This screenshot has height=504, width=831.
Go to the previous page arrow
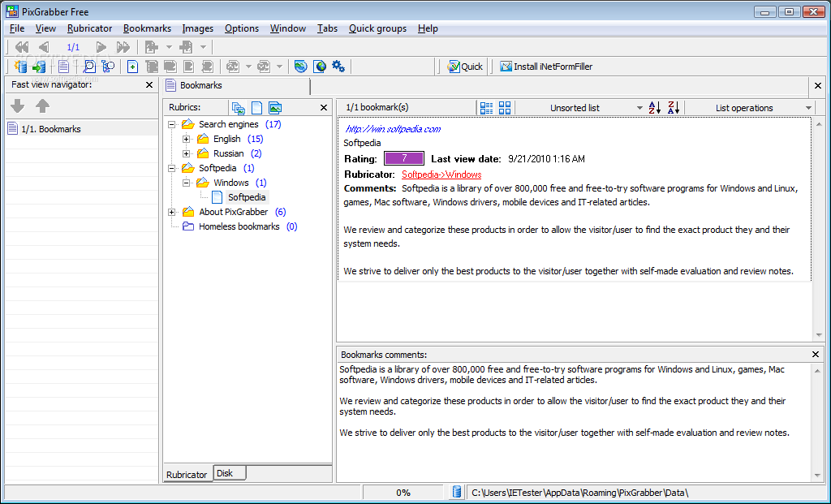[x=44, y=47]
